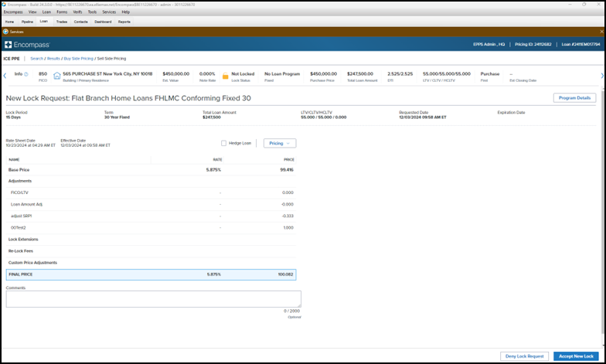Image resolution: width=606 pixels, height=364 pixels.
Task: Switch to the Pipeline tab
Action: 27,22
